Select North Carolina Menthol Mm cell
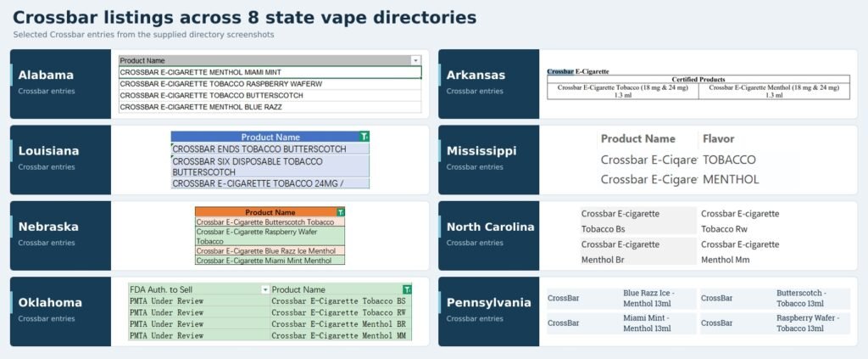The width and height of the screenshot is (868, 359). click(x=740, y=251)
